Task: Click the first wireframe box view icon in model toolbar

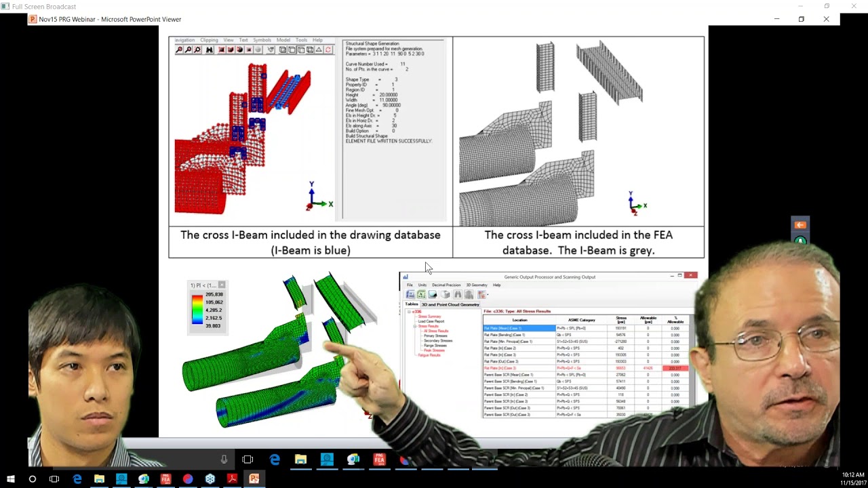Action: pos(283,49)
